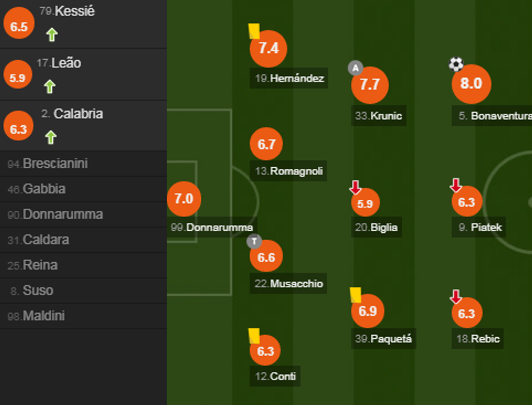Click the yellow card above Conti's rating

(254, 335)
